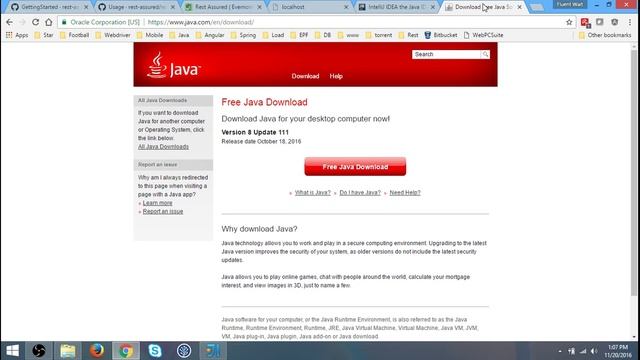Click the volume icon in system tray
This screenshot has height=360, width=640.
pos(594,351)
